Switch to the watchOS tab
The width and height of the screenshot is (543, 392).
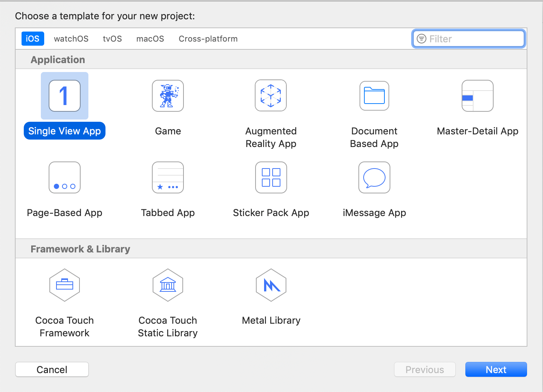[x=71, y=39]
